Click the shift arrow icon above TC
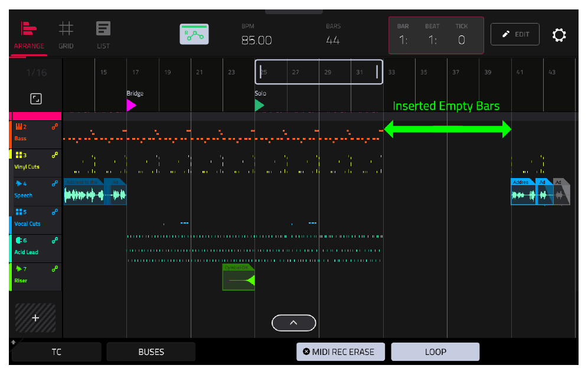The image size is (588, 375). (x=14, y=342)
